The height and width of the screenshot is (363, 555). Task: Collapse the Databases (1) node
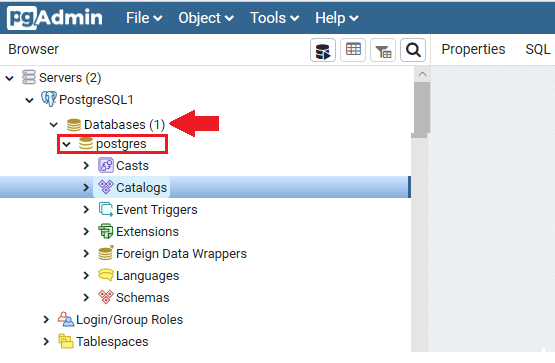[x=54, y=125]
